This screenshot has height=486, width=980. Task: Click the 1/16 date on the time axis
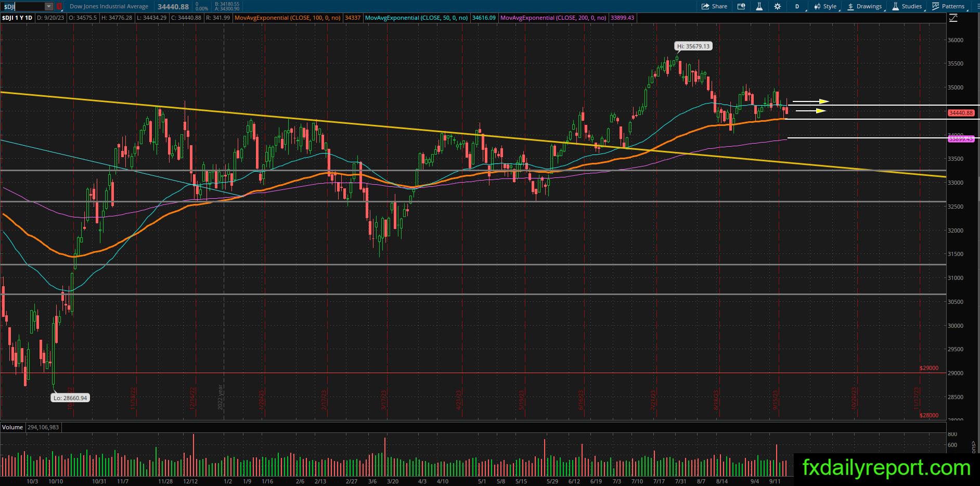[x=267, y=481]
